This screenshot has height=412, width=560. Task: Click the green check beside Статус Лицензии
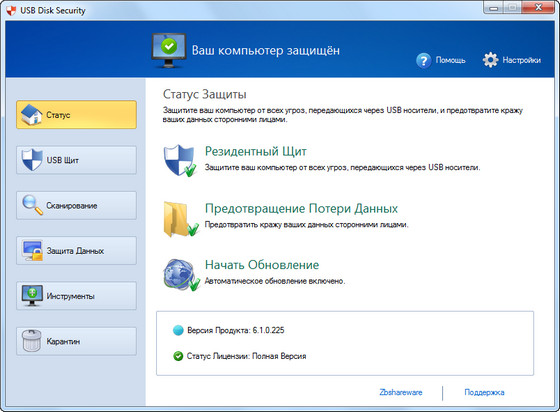tap(178, 356)
